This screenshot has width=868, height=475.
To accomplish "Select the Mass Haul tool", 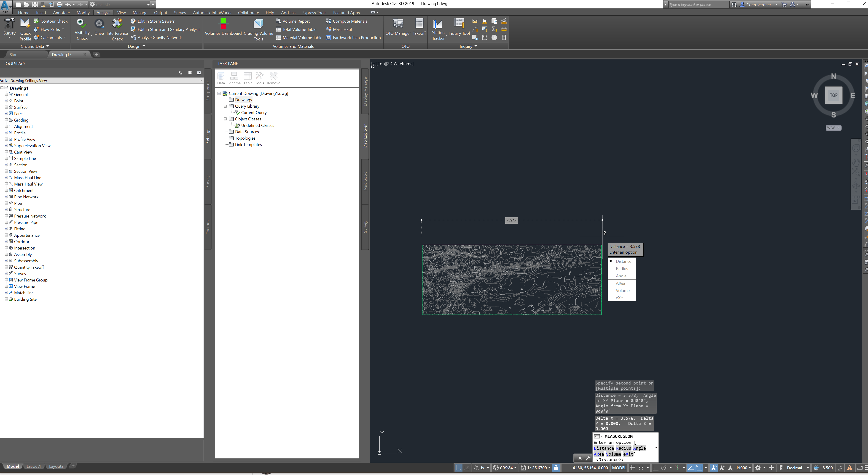I will coord(342,29).
